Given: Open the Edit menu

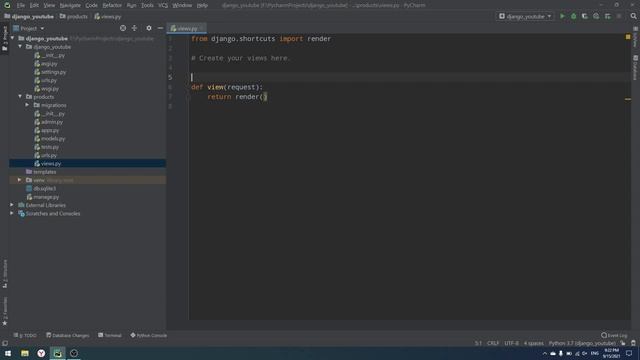Looking at the screenshot, I should [34, 5].
